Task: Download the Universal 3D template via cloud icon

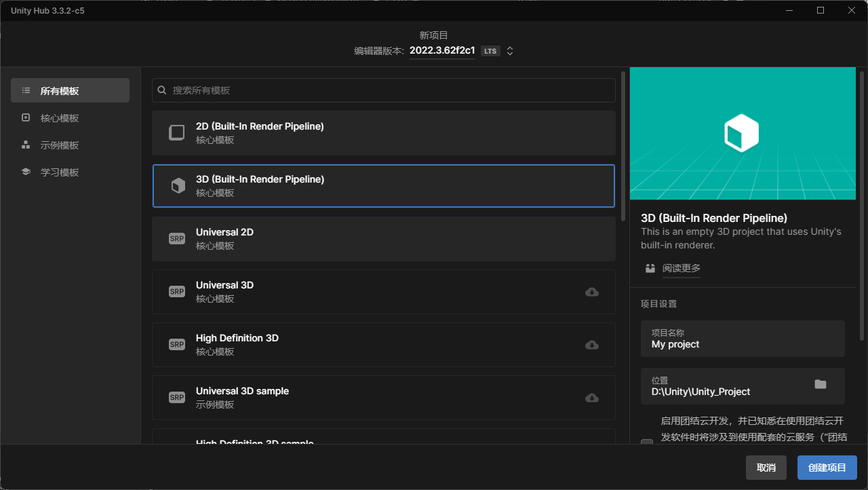Action: pos(592,292)
